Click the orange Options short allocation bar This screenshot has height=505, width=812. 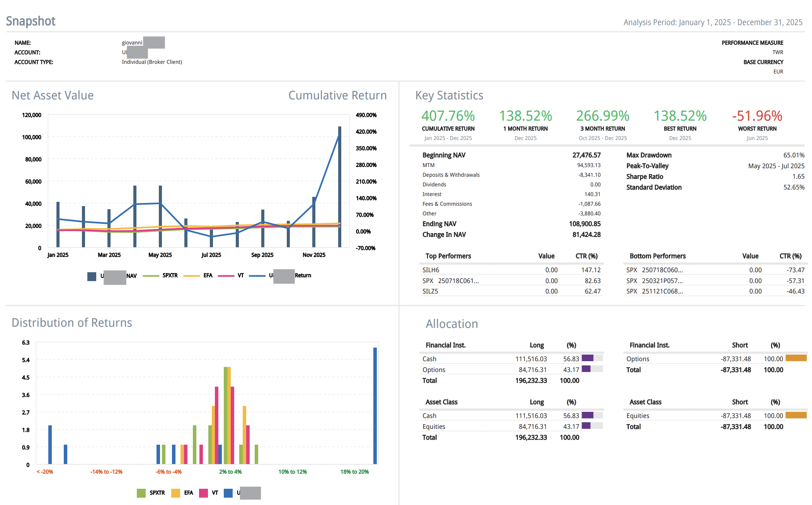tap(796, 358)
